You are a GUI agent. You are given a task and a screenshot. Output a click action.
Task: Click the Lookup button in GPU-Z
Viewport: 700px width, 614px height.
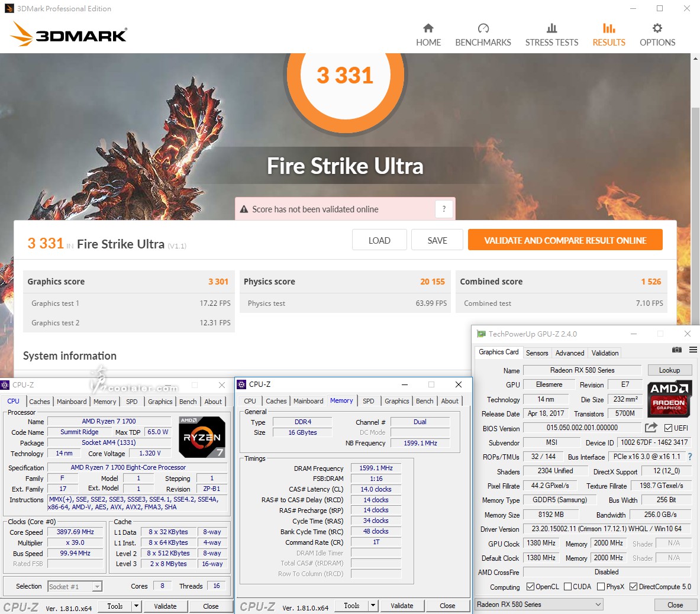[x=669, y=370]
